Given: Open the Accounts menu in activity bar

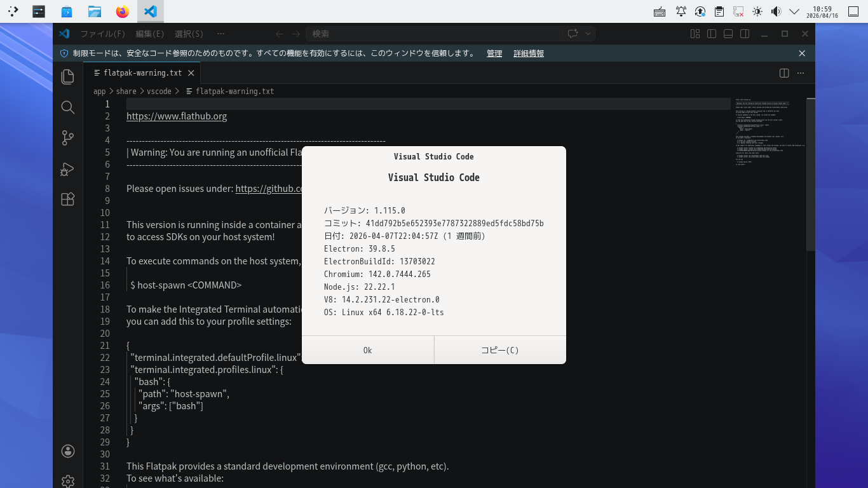Looking at the screenshot, I should (x=68, y=451).
